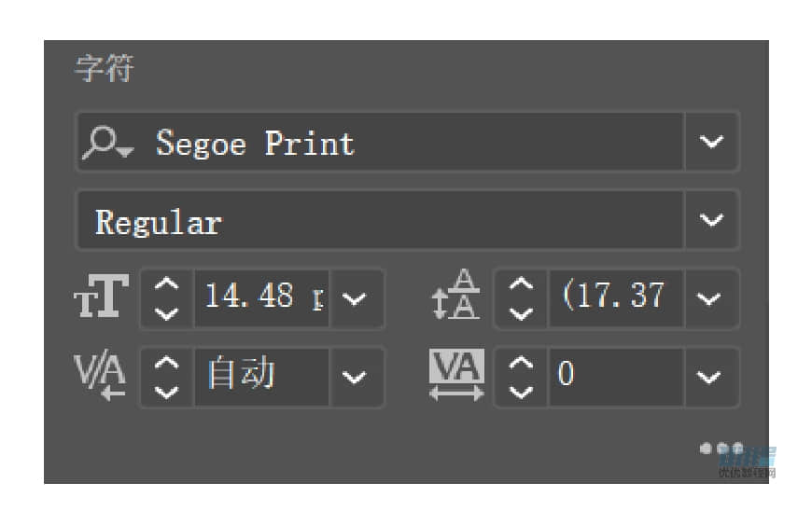Click the kerning V/A icon
This screenshot has width=812, height=525.
(100, 374)
